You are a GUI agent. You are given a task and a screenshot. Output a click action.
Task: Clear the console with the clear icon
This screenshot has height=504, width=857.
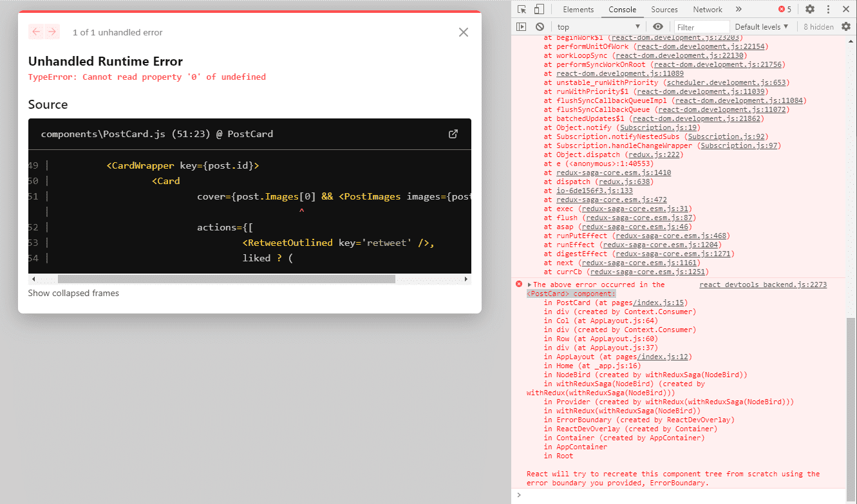(540, 27)
